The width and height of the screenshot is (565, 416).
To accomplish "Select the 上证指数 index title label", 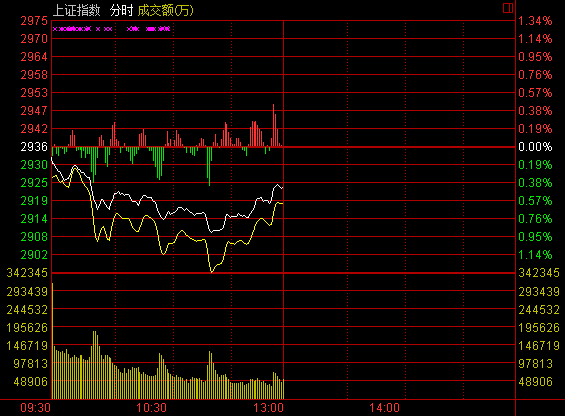I will (77, 10).
